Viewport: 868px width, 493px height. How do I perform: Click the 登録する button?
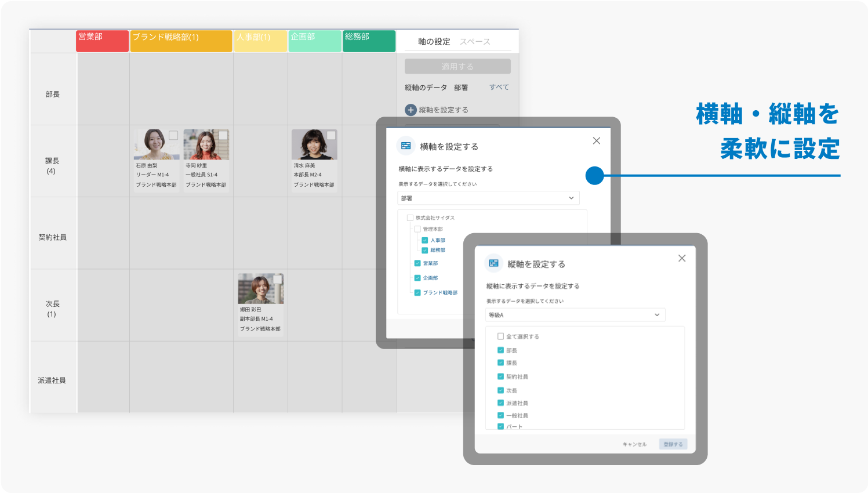coord(673,444)
